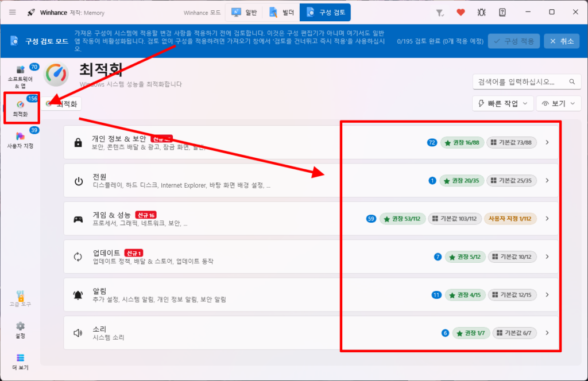
Task: Open the hamburger navigation menu
Action: tap(13, 13)
